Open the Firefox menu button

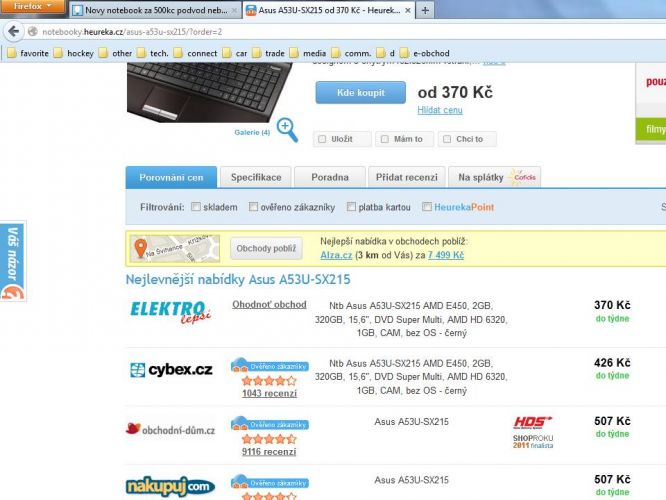tap(32, 6)
